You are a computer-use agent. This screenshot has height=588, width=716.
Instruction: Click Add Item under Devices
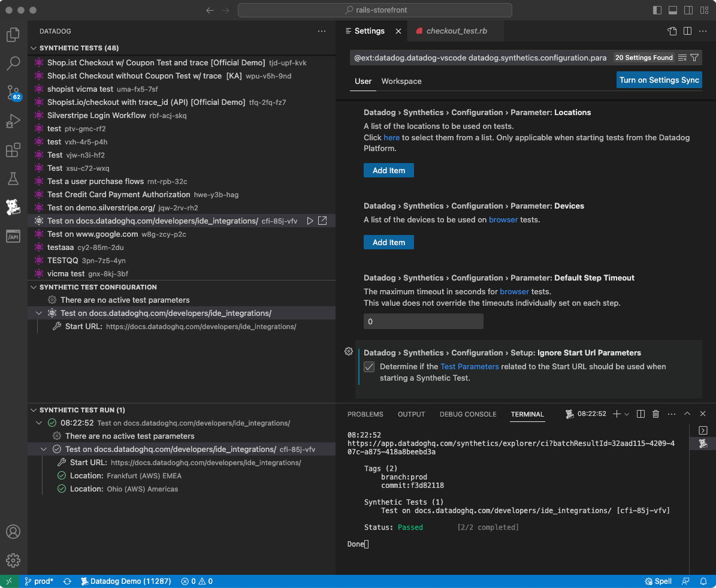point(389,242)
